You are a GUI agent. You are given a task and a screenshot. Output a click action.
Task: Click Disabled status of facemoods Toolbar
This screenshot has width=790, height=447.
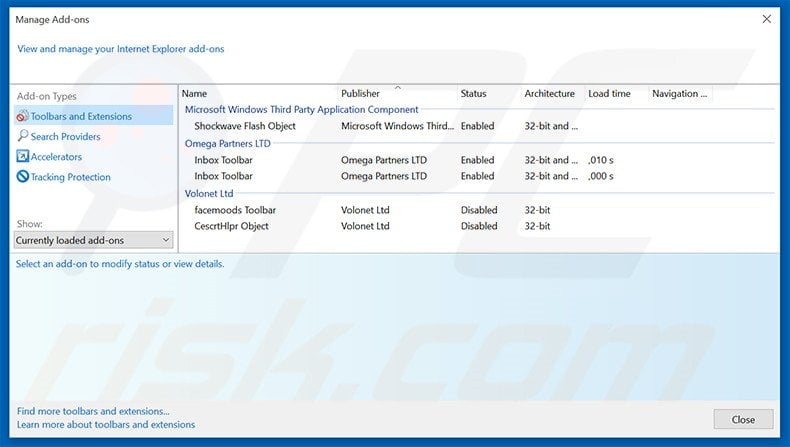pyautogui.click(x=479, y=210)
